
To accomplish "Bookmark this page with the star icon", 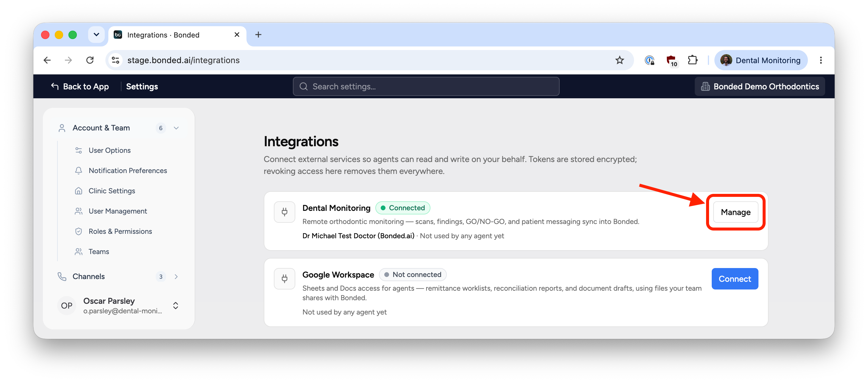I will coord(619,60).
